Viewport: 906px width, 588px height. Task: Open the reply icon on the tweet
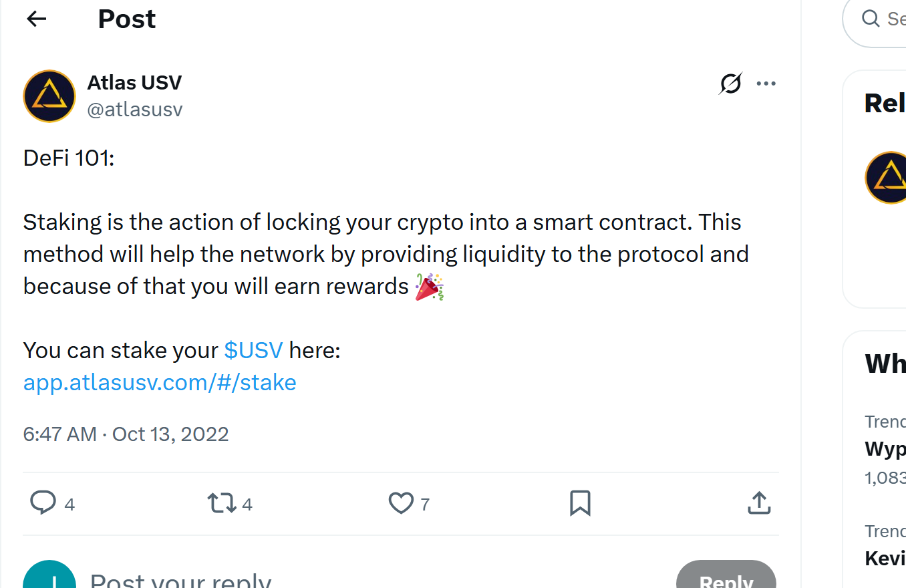(x=43, y=503)
